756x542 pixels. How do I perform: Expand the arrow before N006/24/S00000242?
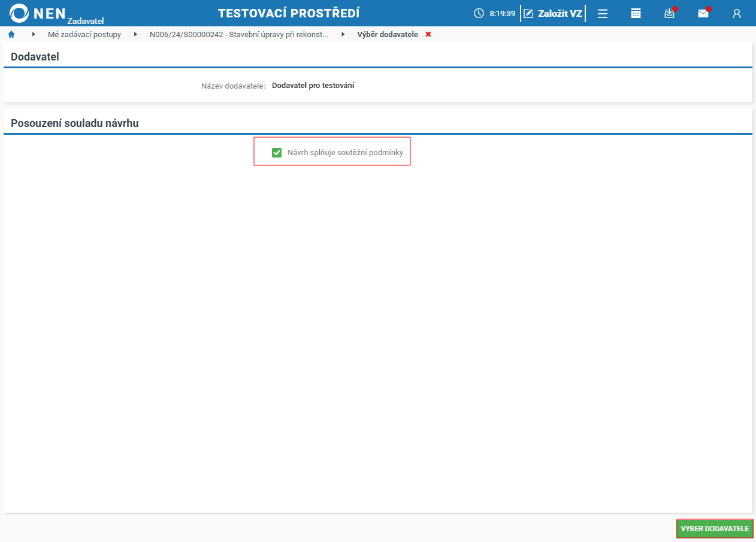135,35
